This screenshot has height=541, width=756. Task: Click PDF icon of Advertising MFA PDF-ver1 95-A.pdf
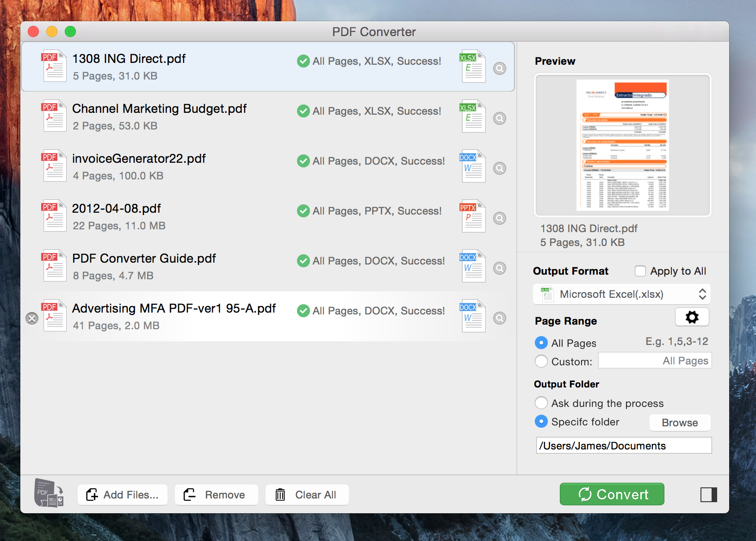54,316
